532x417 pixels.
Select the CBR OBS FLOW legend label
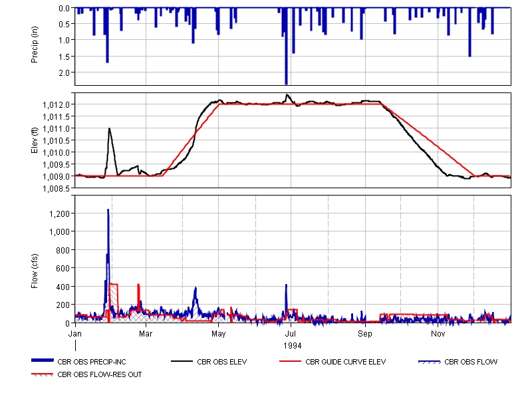tap(471, 362)
